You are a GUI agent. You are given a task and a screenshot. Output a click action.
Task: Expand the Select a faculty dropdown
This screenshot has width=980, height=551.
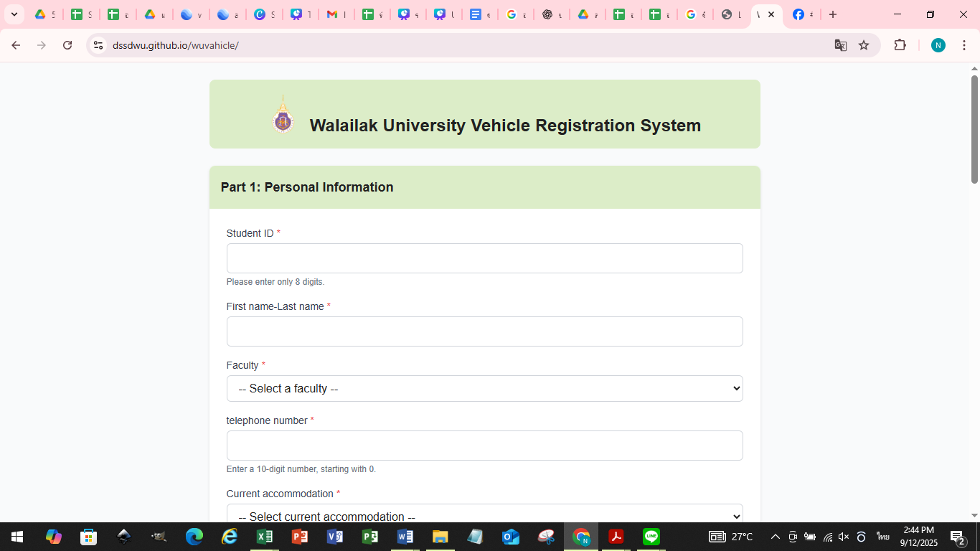click(484, 388)
